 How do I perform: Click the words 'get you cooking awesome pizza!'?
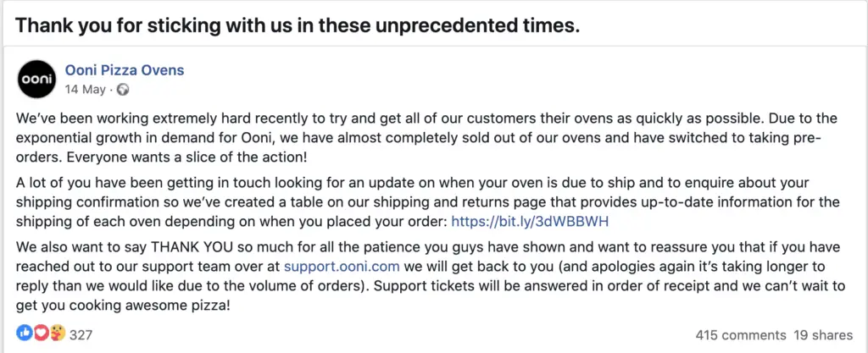click(120, 305)
